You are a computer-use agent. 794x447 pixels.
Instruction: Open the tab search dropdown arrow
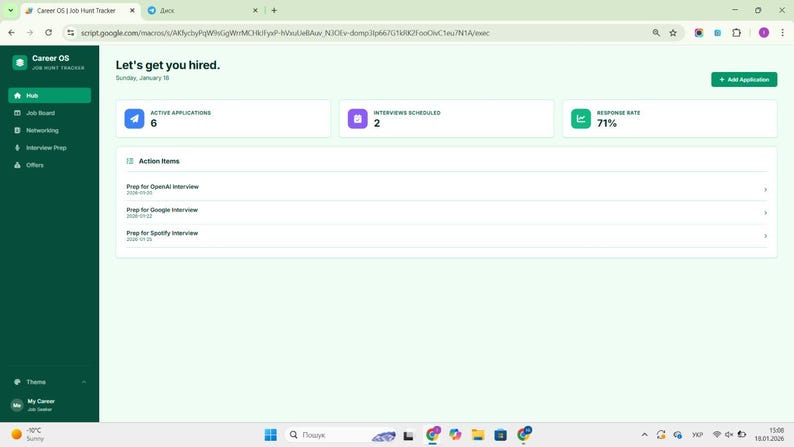click(10, 10)
